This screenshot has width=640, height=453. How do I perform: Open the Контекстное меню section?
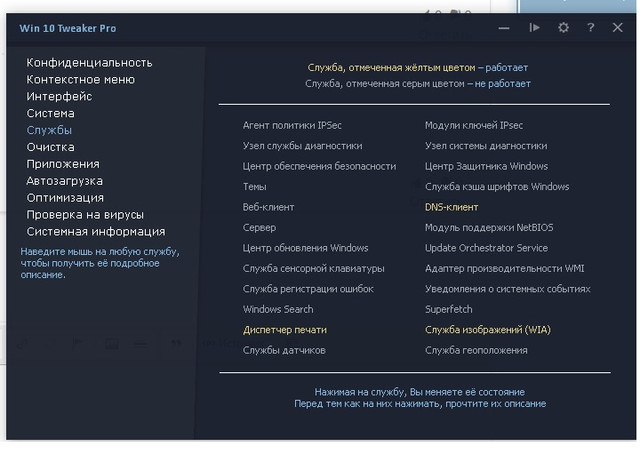click(x=80, y=80)
